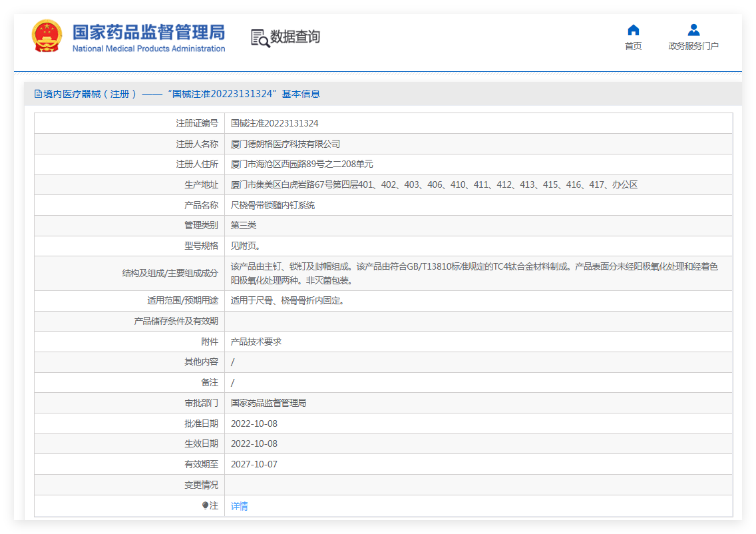756x534 pixels.
Task: Select 生效日期 value 2022-10-08
Action: click(x=254, y=444)
